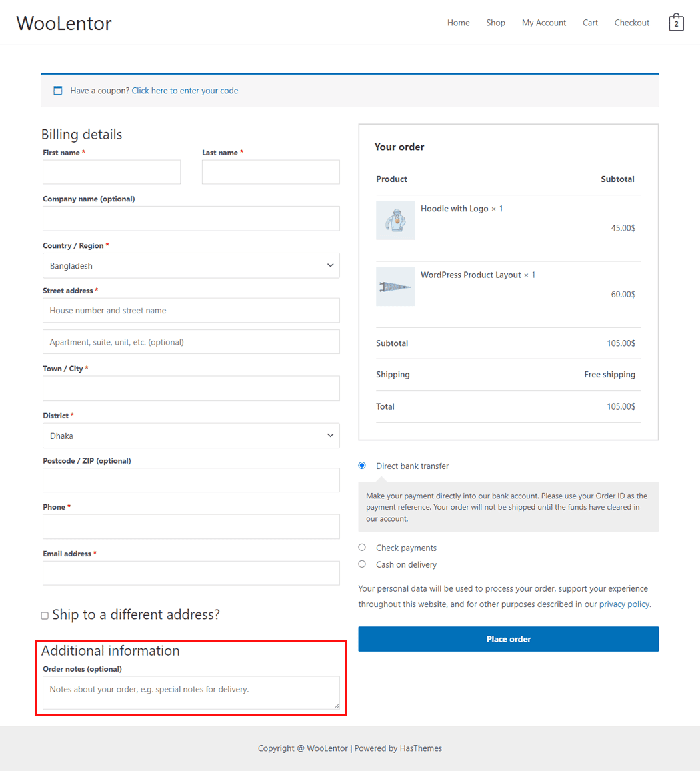Select Check payments radio button
The width and height of the screenshot is (700, 771).
click(362, 548)
